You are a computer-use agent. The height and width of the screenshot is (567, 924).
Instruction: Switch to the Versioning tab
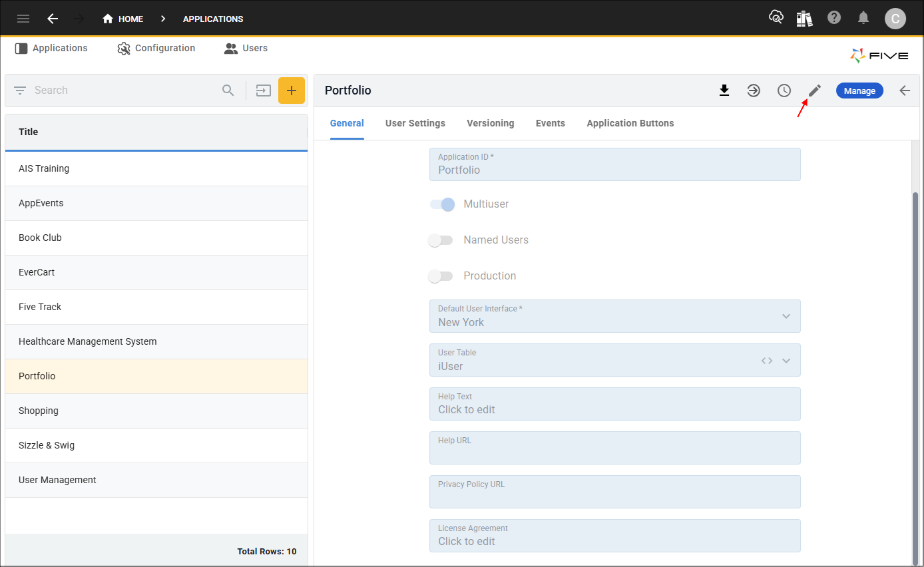click(490, 123)
